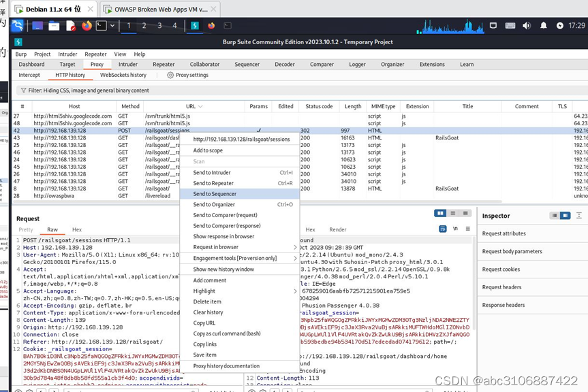Sort by the Status code column header

click(319, 106)
